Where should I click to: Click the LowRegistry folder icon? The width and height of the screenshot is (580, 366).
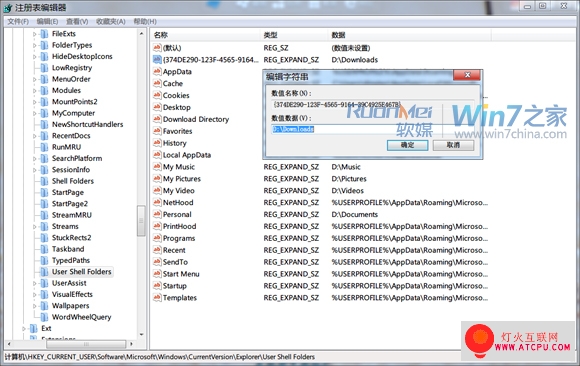[x=44, y=68]
